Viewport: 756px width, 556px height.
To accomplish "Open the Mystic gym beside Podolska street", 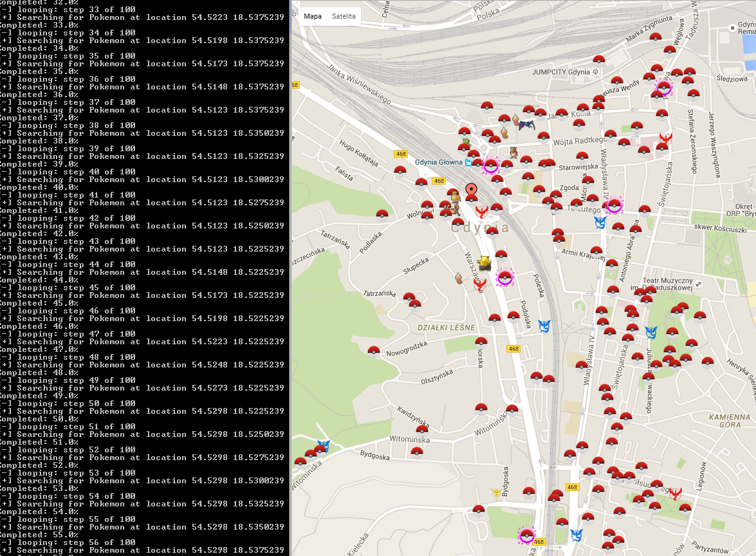I will click(544, 326).
